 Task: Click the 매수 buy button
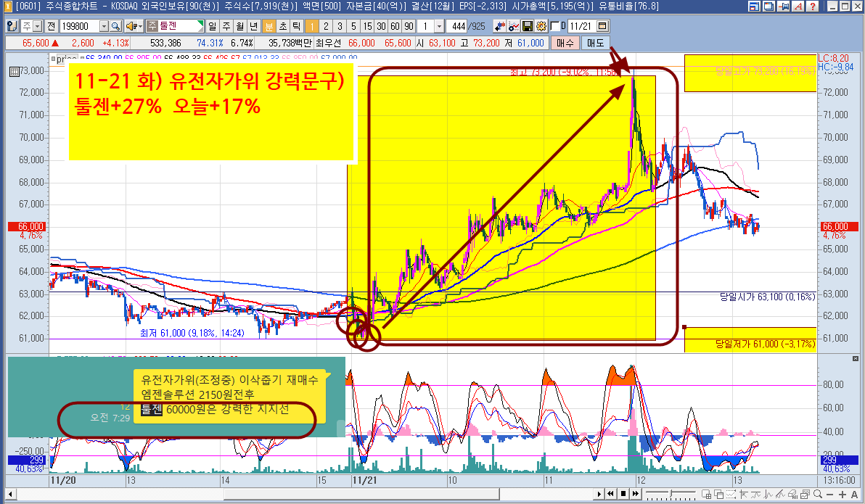click(x=565, y=43)
